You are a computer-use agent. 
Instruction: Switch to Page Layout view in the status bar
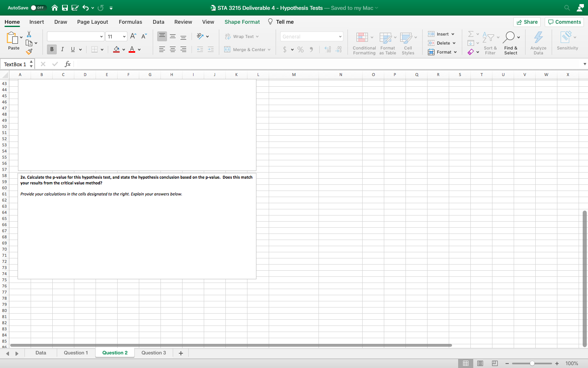coord(480,363)
